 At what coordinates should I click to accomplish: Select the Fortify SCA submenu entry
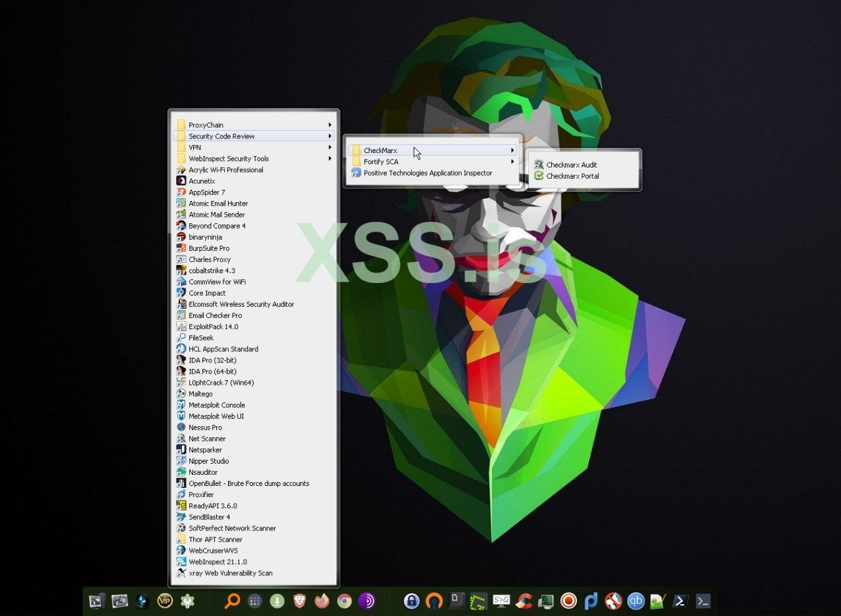point(432,162)
